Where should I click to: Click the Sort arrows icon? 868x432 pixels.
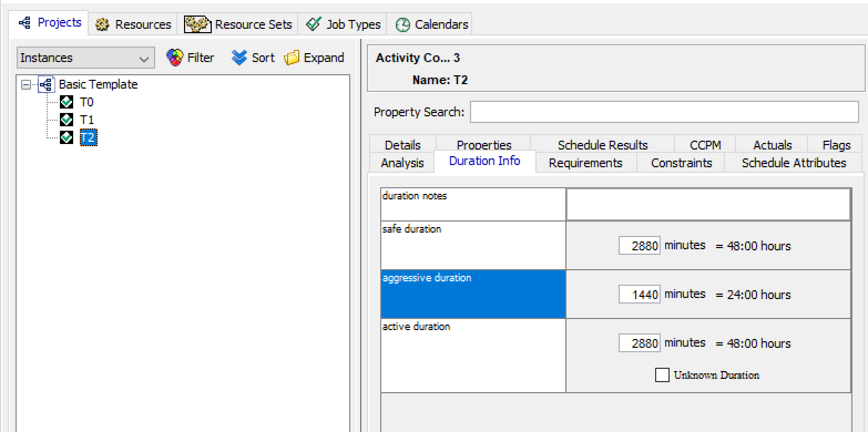[x=239, y=58]
